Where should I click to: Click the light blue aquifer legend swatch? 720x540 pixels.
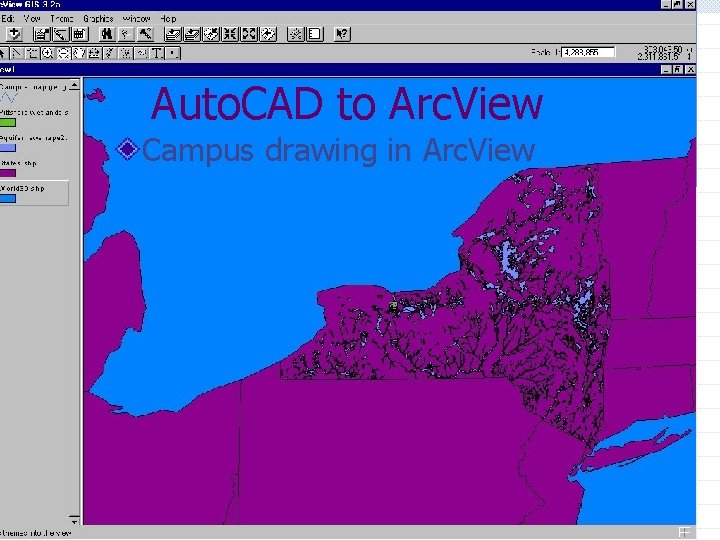pos(8,148)
